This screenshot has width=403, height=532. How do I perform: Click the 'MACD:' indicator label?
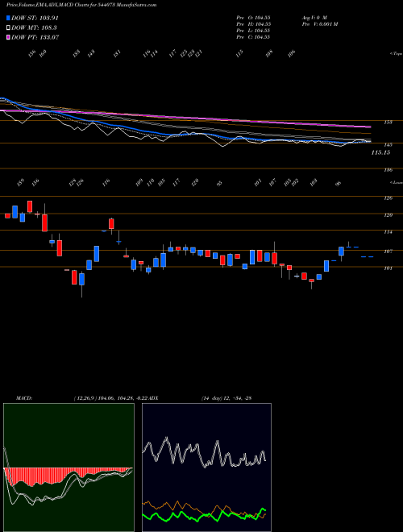[23, 398]
